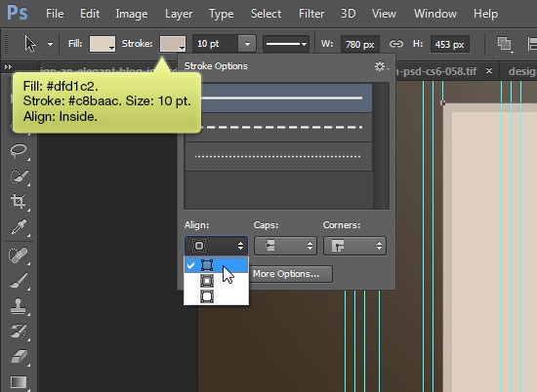The height and width of the screenshot is (392, 537).
Task: Open the Layer menu
Action: [179, 14]
